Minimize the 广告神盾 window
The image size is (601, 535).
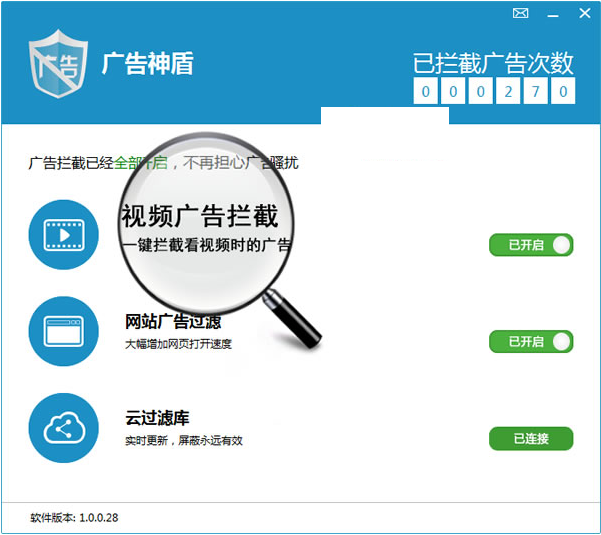point(551,13)
